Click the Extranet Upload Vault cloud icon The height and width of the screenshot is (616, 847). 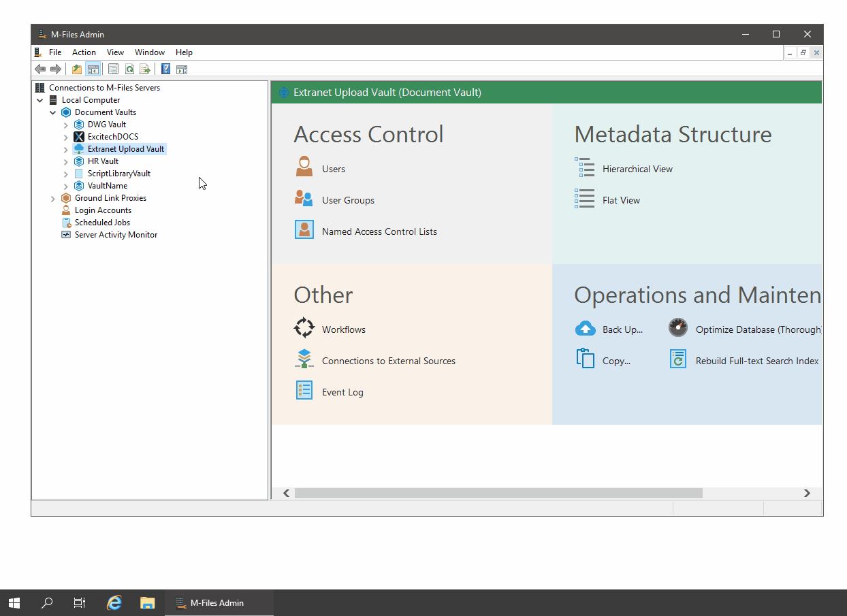tap(79, 149)
